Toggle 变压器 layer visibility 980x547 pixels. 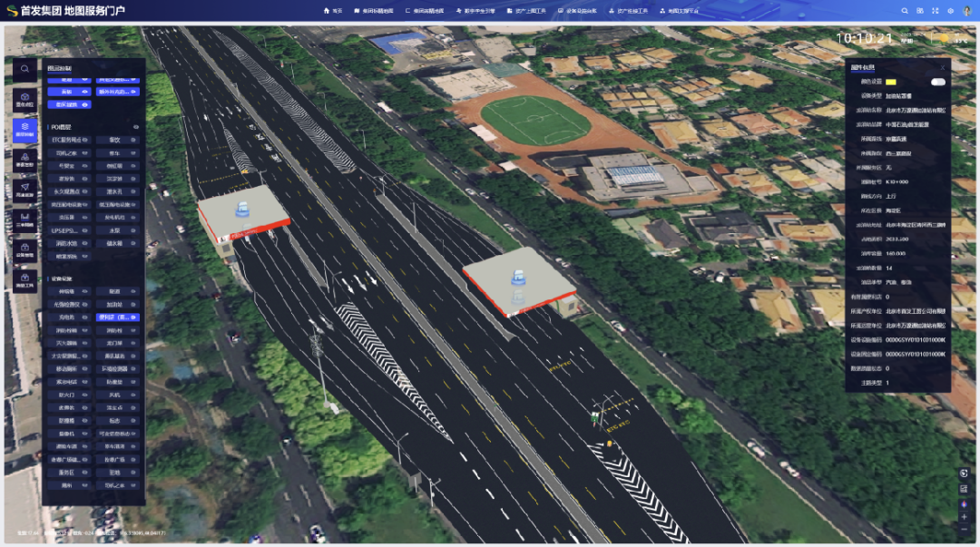[85, 218]
